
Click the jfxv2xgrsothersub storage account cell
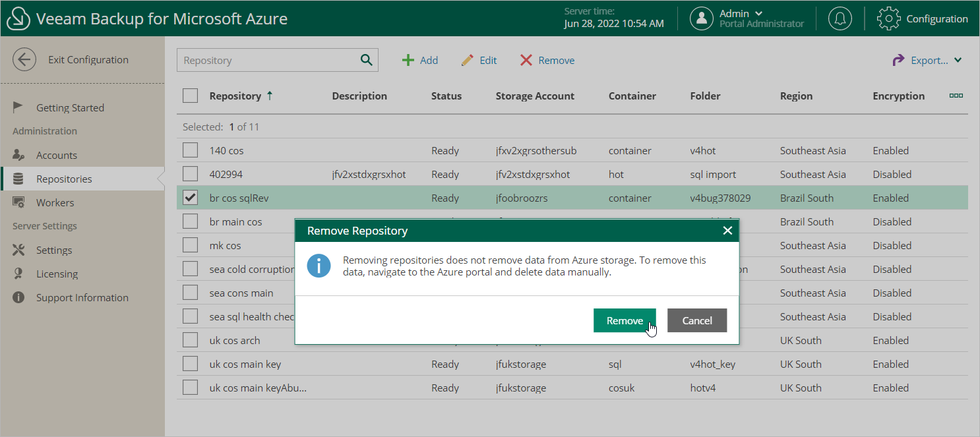click(536, 150)
